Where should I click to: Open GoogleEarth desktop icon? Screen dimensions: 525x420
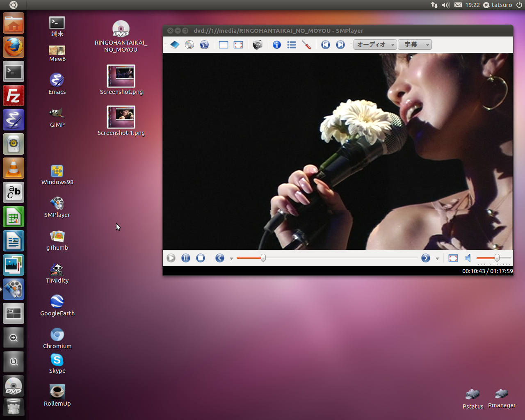click(57, 306)
